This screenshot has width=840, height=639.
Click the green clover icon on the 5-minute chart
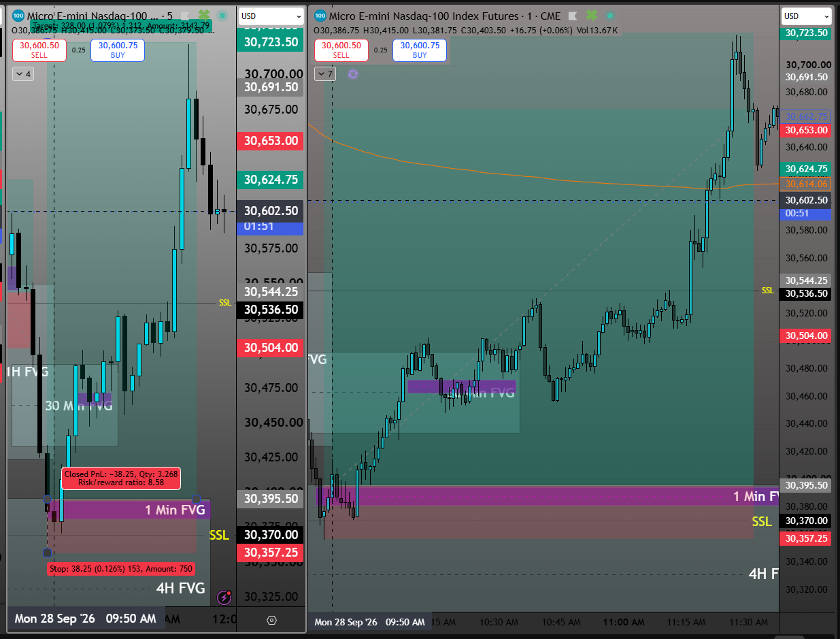[203, 15]
